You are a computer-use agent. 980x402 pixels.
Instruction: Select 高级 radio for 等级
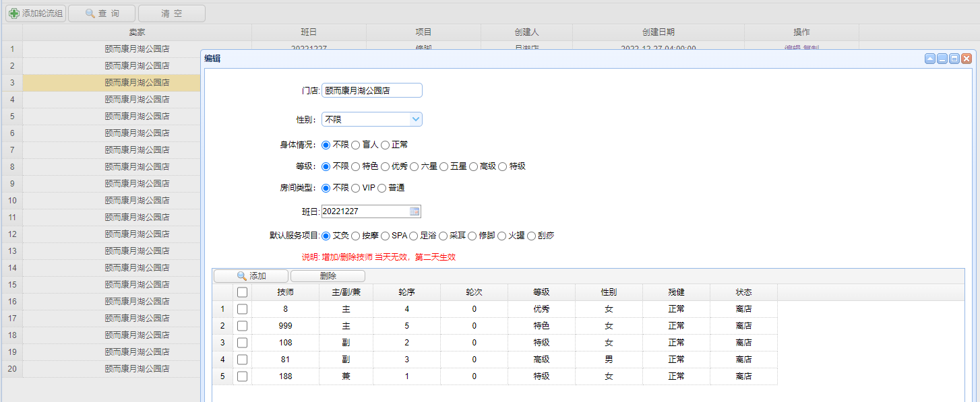click(x=474, y=166)
